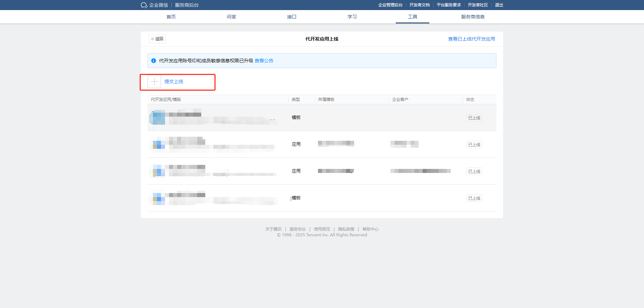Open 查看已上线代开发应用 link

471,39
